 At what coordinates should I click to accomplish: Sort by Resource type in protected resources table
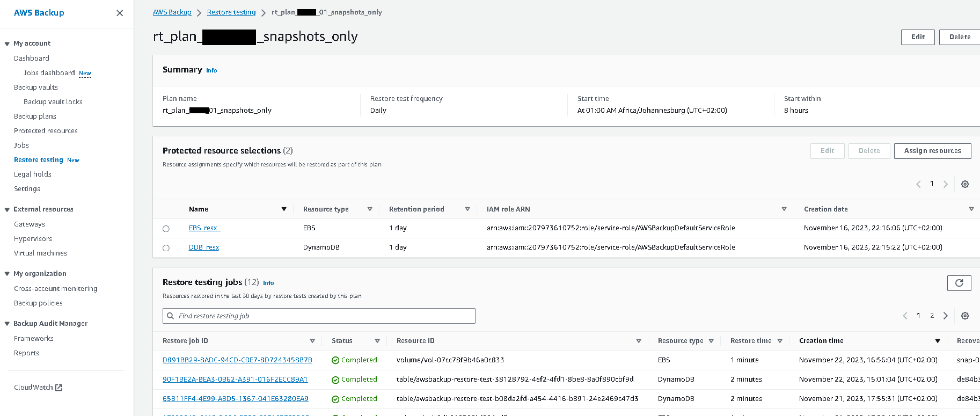370,209
